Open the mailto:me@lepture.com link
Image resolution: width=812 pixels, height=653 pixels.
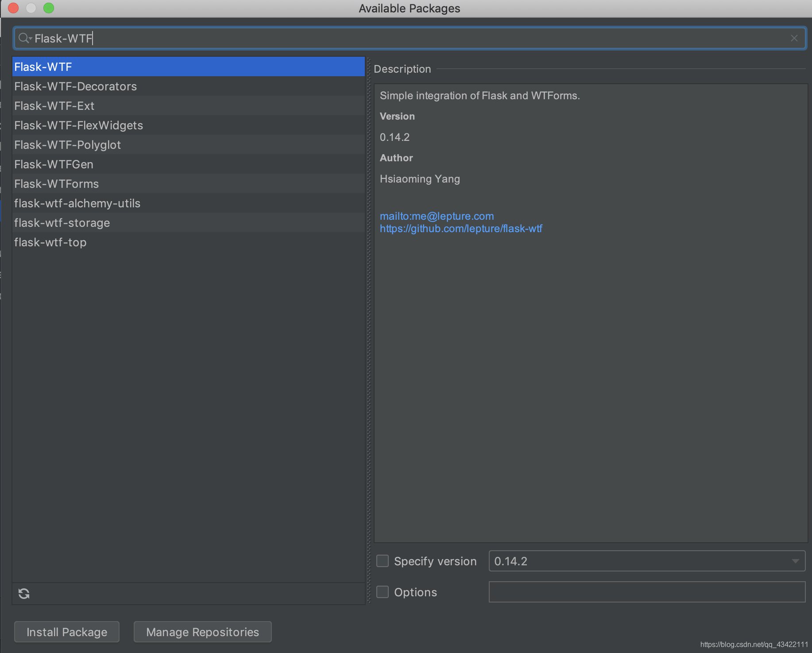click(437, 216)
